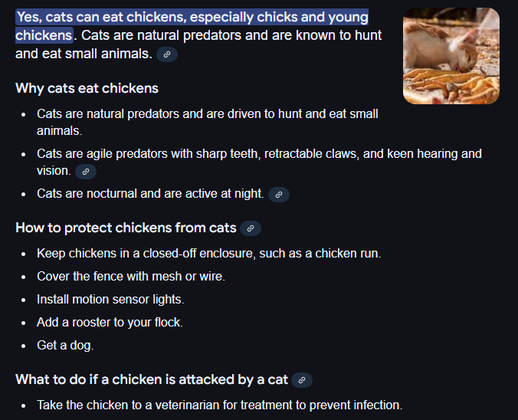Click 'Install motion sensor lights' bullet

pyautogui.click(x=110, y=299)
